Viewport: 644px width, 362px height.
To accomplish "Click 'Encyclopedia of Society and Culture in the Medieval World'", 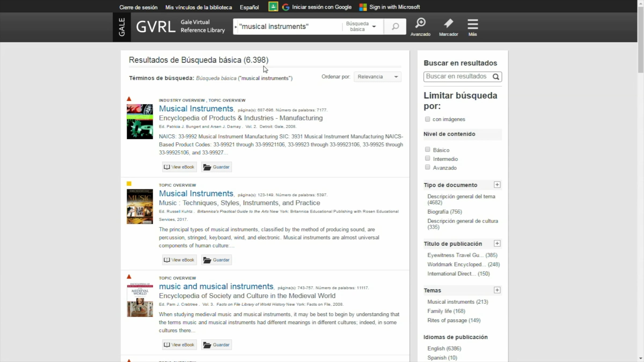I will 247,296.
